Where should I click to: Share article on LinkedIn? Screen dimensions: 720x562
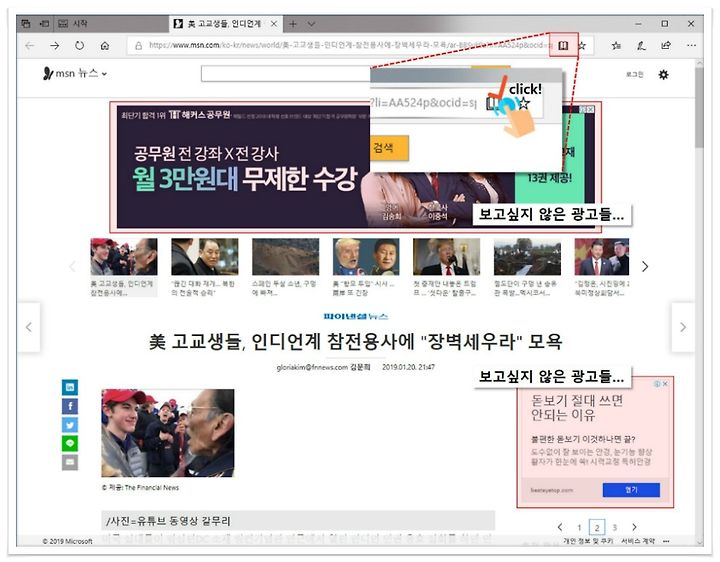(70, 387)
